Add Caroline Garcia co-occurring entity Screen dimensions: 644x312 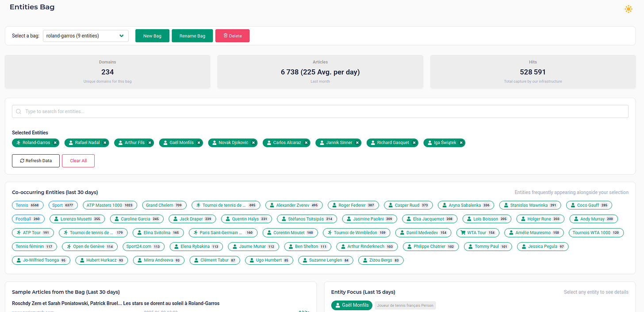(x=137, y=219)
